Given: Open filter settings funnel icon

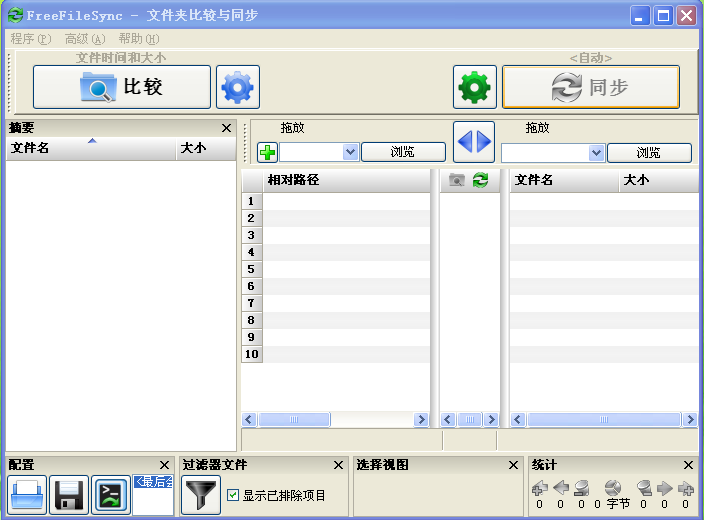Looking at the screenshot, I should (x=201, y=495).
